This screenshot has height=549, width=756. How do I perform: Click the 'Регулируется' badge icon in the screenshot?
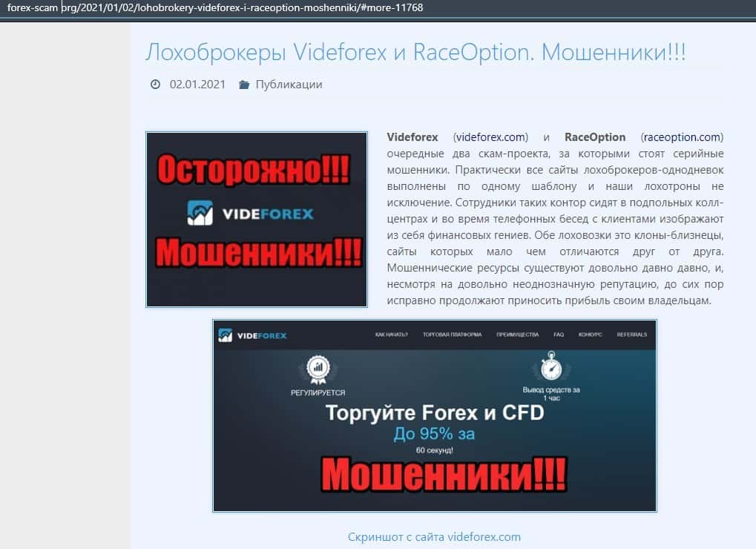tap(318, 369)
